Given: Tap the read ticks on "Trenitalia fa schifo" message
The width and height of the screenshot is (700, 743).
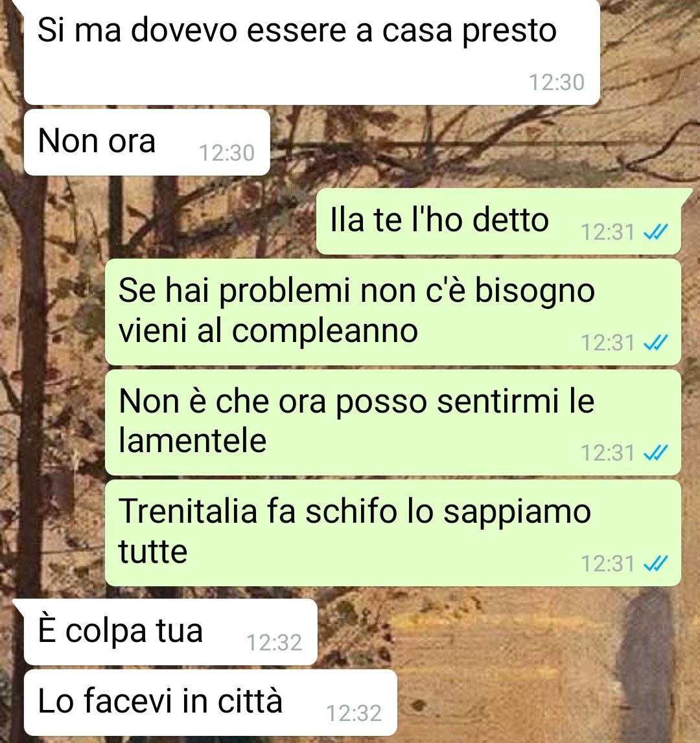Looking at the screenshot, I should [x=655, y=564].
